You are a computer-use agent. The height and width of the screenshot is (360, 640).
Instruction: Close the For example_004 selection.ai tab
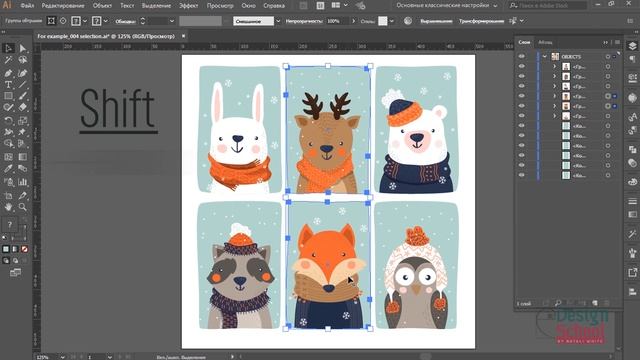(x=183, y=36)
